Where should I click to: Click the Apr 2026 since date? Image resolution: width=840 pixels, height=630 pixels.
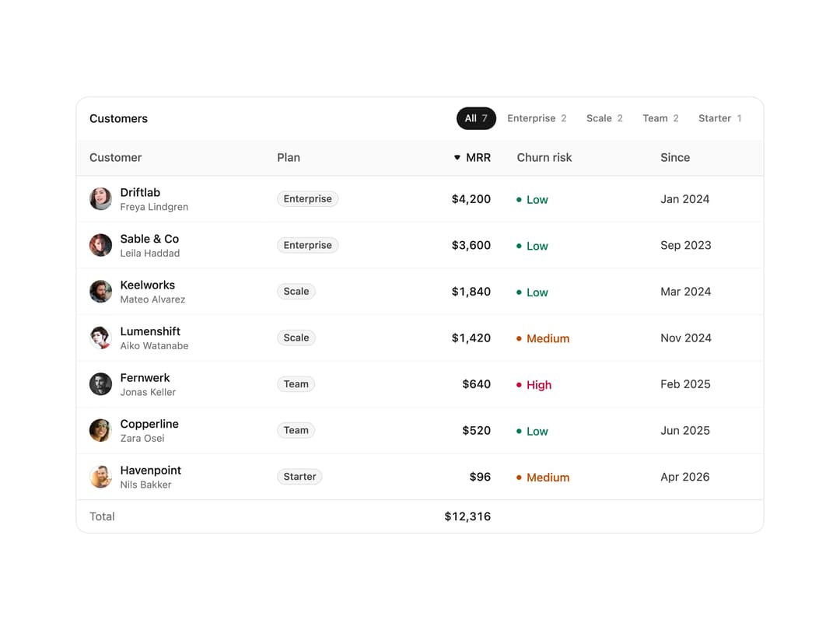click(685, 477)
